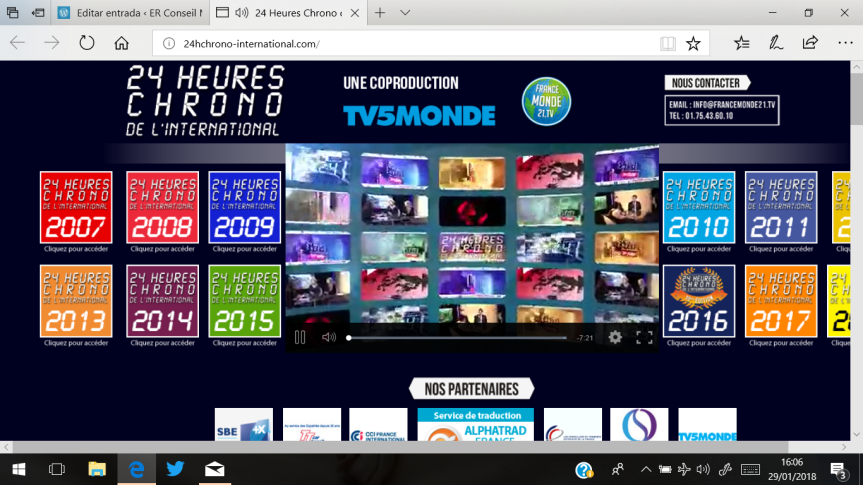Open the 2007 edition tile
Viewport: 863px width, 485px height.
75,208
